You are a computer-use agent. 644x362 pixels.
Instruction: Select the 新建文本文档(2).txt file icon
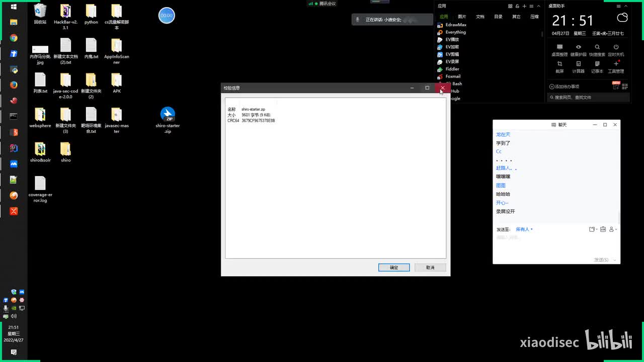tap(65, 51)
